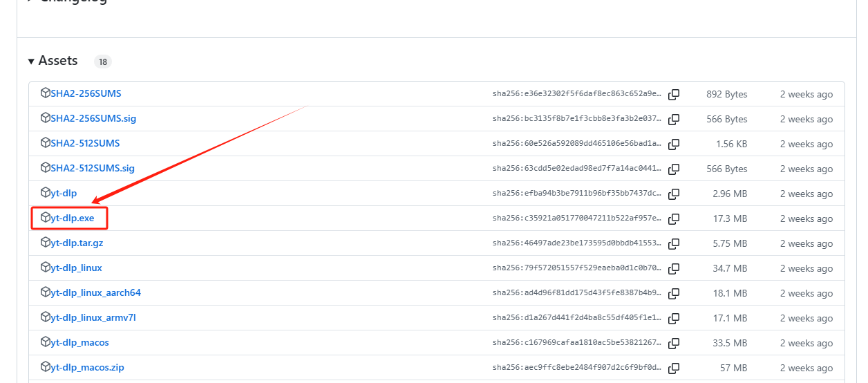Image resolution: width=868 pixels, height=383 pixels.
Task: Click the 17.3 MB file size
Action: 730,218
